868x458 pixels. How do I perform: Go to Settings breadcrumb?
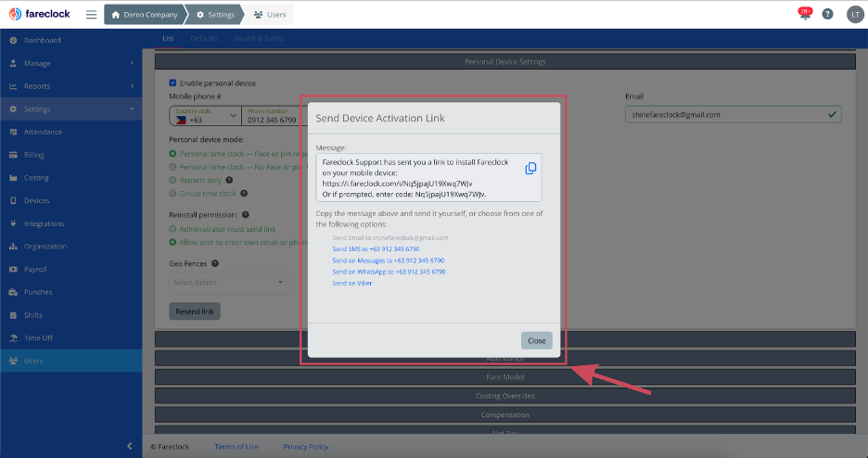pos(216,15)
